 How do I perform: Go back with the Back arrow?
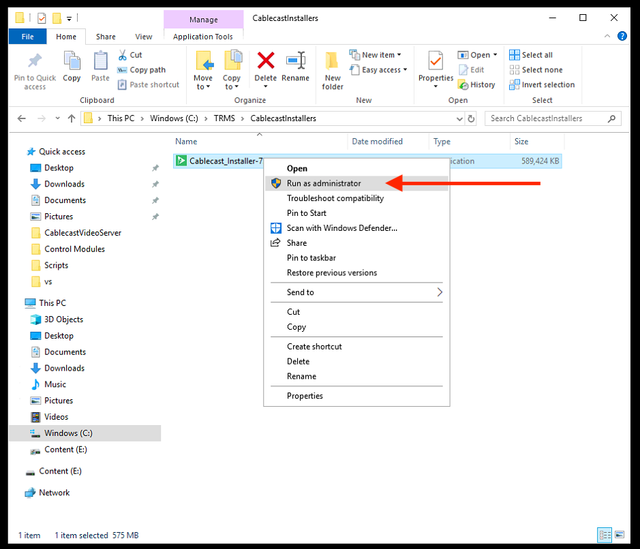coord(22,118)
